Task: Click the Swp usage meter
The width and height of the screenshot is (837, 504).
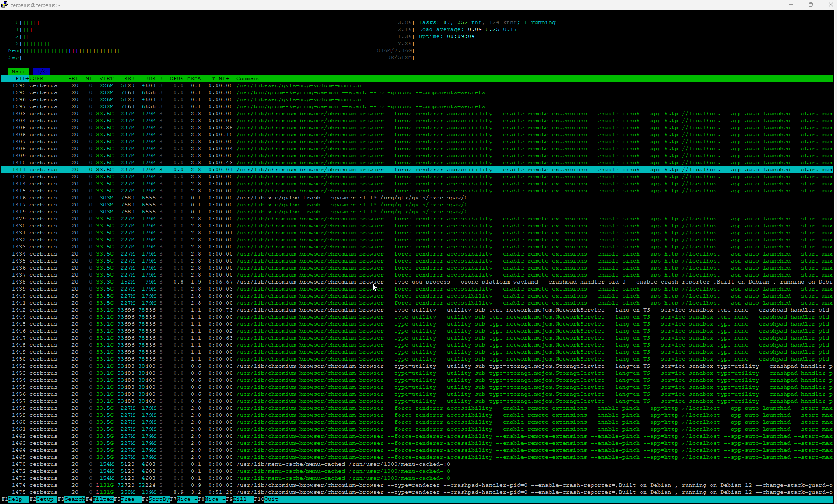Action: [211, 57]
